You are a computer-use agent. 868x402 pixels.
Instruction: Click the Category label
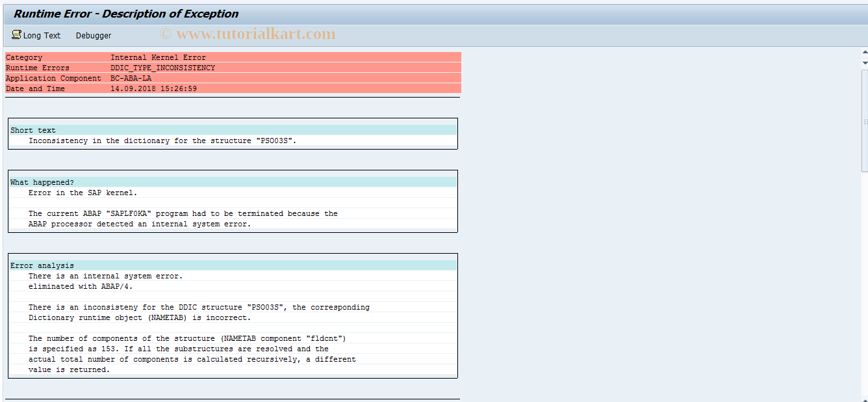point(24,57)
